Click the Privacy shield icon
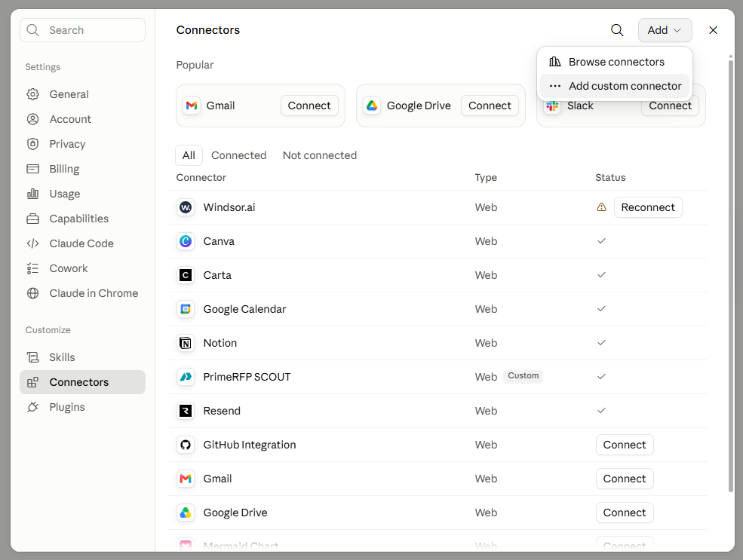743x560 pixels. (x=32, y=144)
